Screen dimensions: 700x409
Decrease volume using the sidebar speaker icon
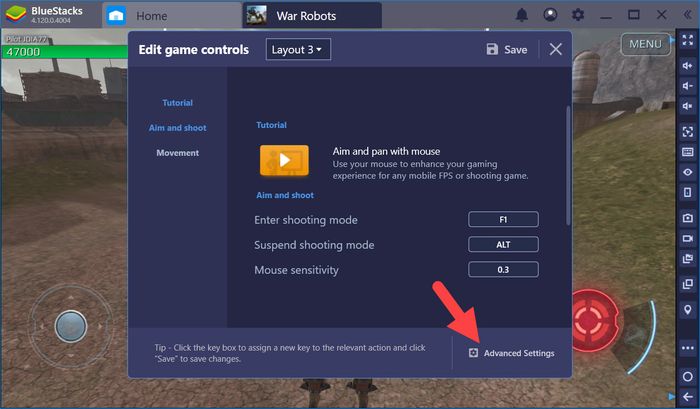(688, 86)
